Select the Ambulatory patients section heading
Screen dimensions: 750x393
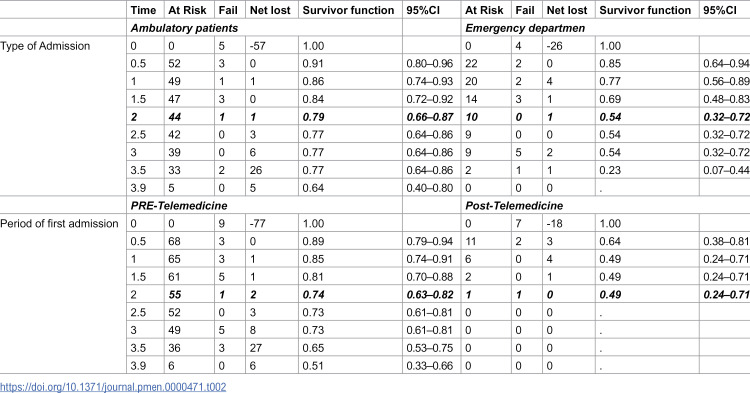[x=184, y=28]
